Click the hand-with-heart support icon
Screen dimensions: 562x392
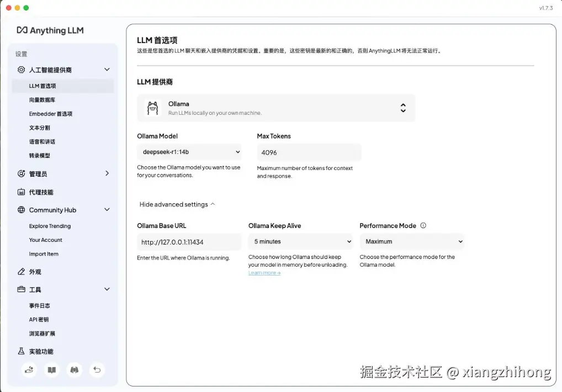click(x=29, y=370)
